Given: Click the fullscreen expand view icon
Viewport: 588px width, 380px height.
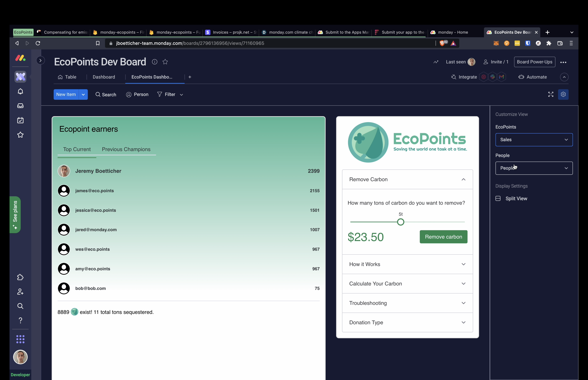Looking at the screenshot, I should click(551, 95).
